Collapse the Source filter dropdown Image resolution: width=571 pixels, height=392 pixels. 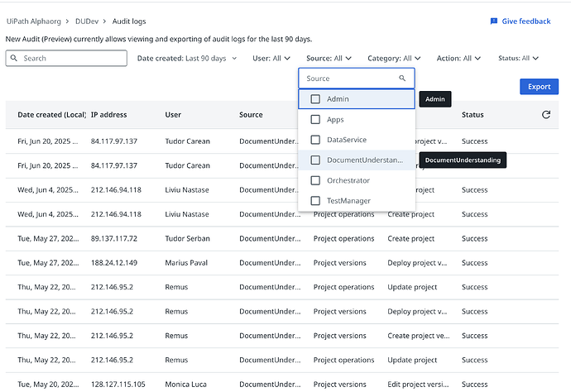click(x=329, y=58)
